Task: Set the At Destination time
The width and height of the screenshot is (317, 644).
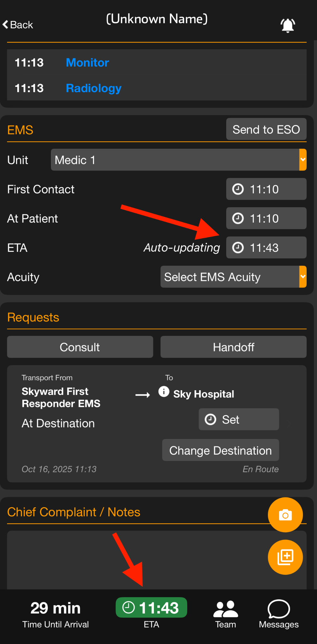Action: (x=238, y=419)
